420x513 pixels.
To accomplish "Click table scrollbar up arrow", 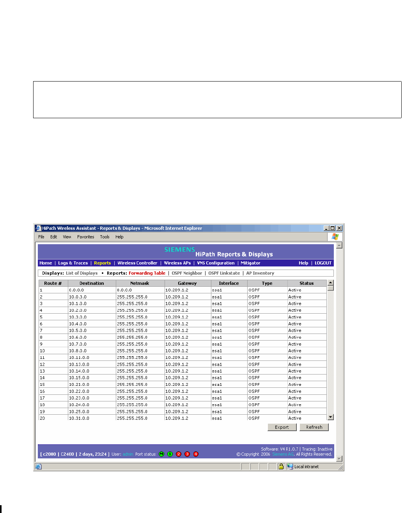I will pos(331,283).
